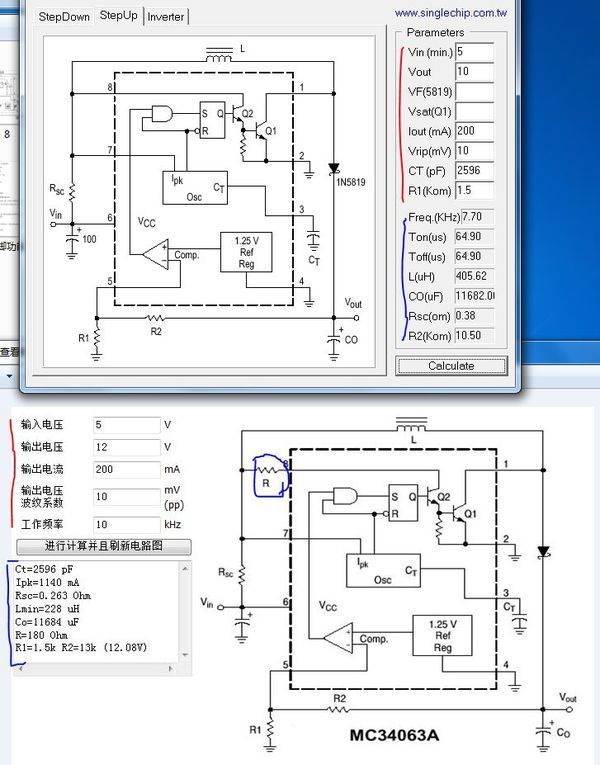
Task: Open the Inverter tab
Action: pyautogui.click(x=166, y=17)
